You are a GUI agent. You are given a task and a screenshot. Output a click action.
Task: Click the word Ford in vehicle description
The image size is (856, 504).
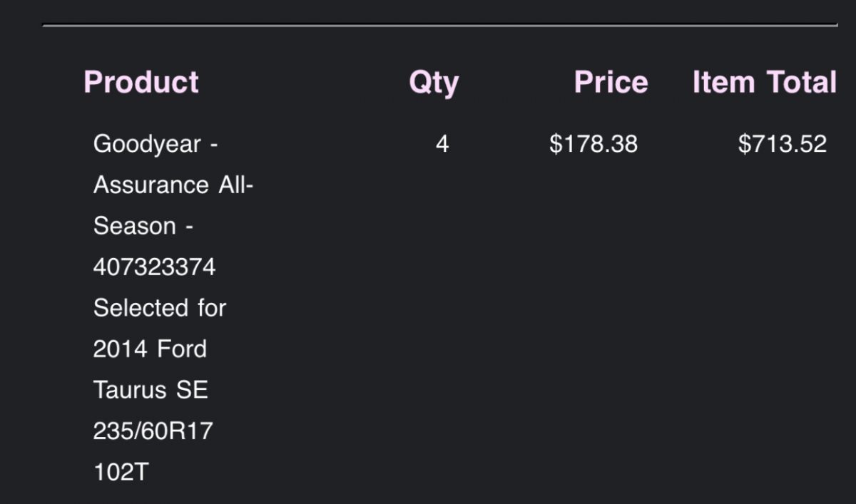pyautogui.click(x=181, y=349)
